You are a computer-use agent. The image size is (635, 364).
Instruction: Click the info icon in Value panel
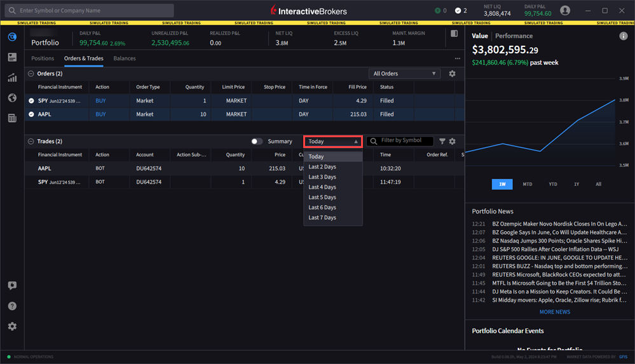click(x=624, y=36)
